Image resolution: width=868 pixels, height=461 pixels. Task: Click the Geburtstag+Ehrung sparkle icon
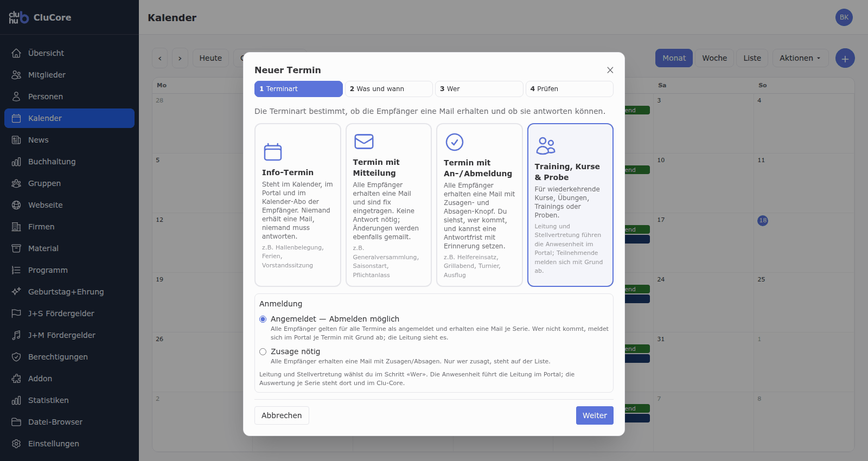(x=16, y=292)
